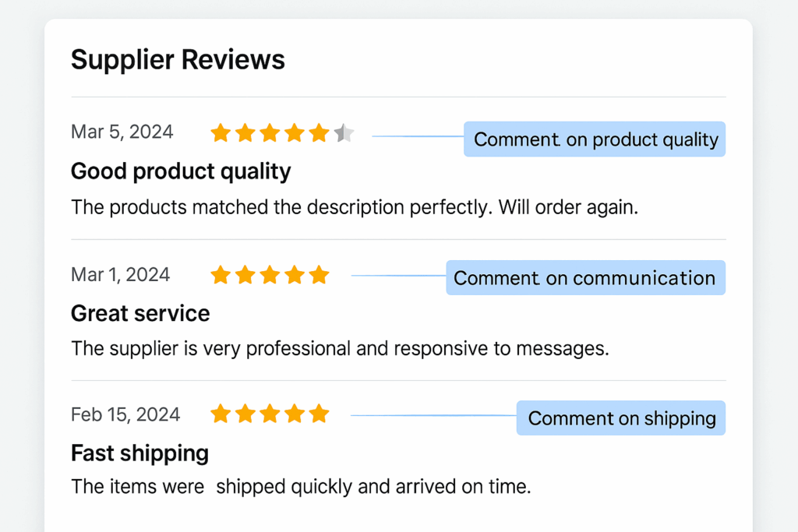Click the Feb 15, 2024 date label
The image size is (798, 532).
(125, 414)
